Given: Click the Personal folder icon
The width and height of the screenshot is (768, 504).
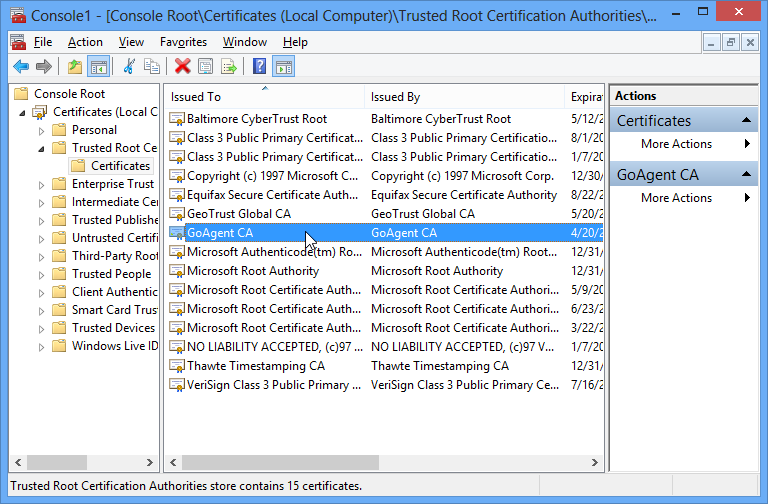Looking at the screenshot, I should (59, 130).
